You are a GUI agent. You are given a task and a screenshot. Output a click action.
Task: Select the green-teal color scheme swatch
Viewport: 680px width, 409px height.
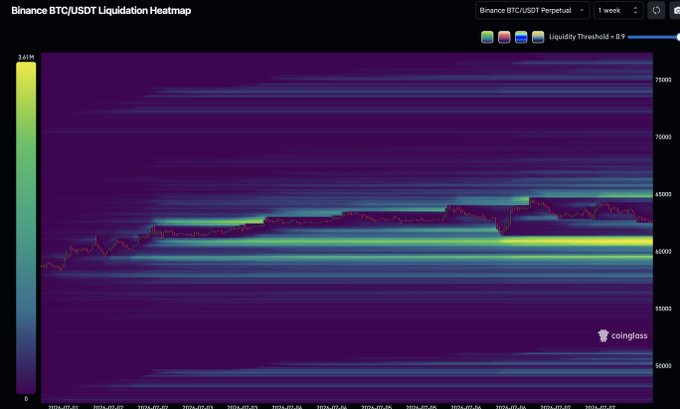tap(487, 37)
